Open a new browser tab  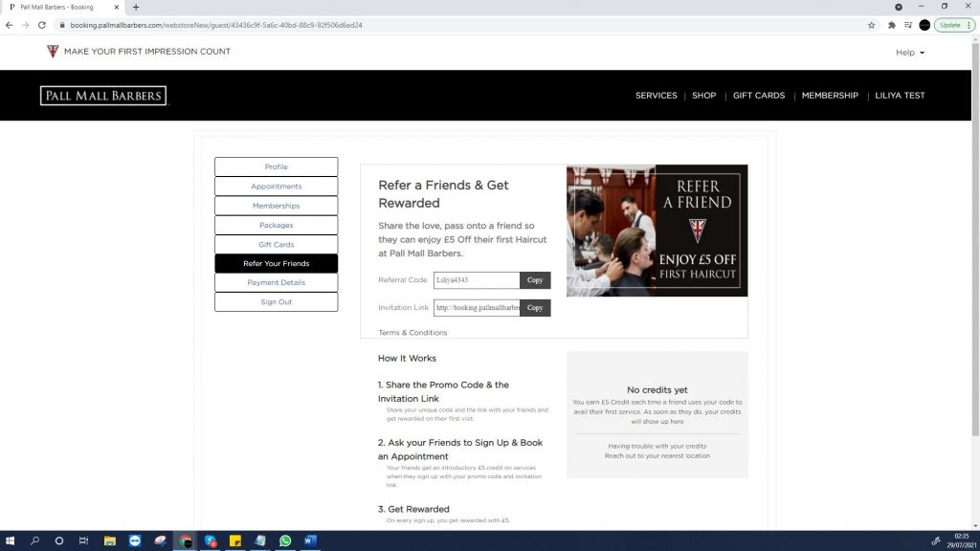click(136, 7)
